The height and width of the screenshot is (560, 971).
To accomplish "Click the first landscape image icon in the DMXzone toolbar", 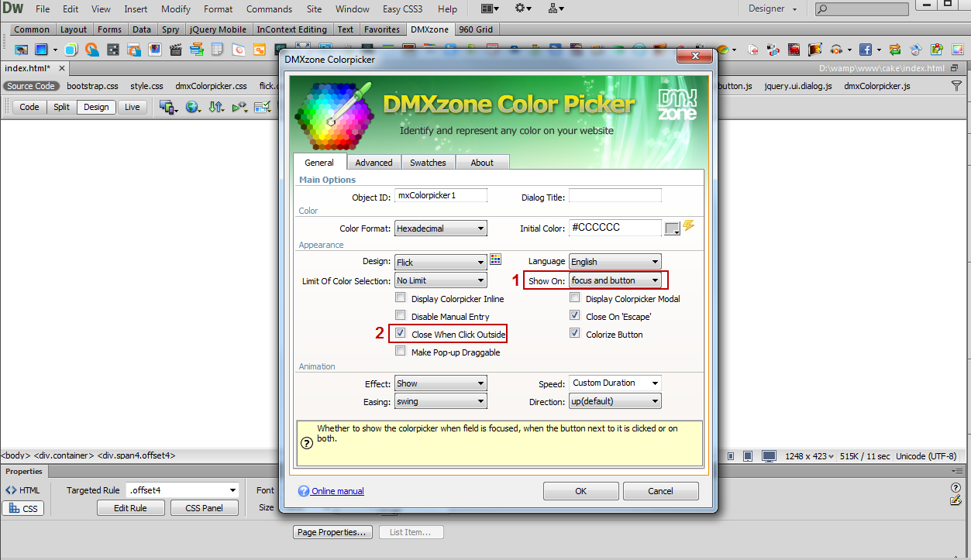I will [22, 50].
